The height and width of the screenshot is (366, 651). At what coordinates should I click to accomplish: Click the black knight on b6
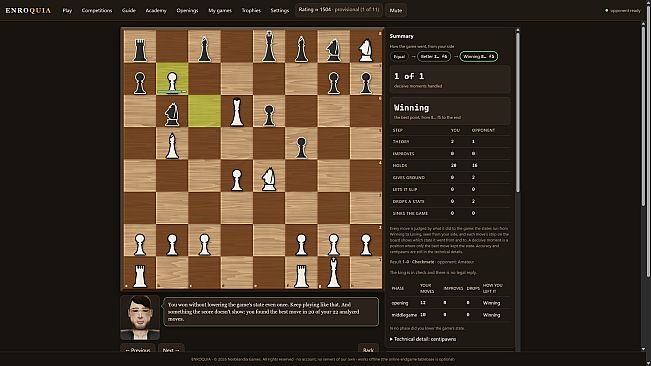[x=172, y=115]
